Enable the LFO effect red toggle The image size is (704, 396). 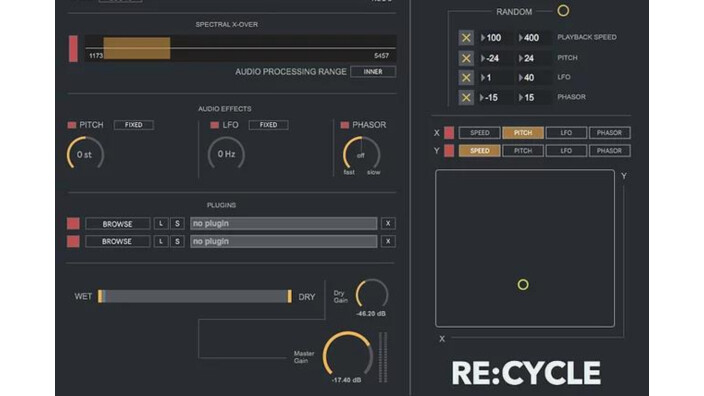tap(215, 125)
